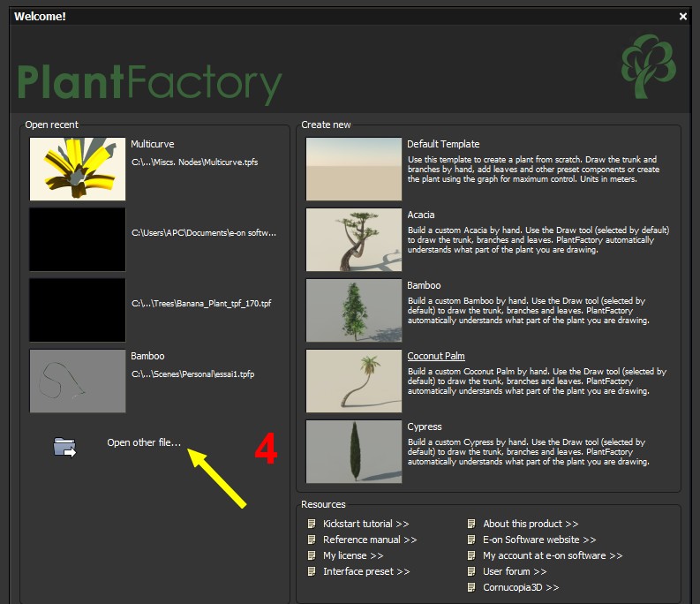Select the Default Template thumbnail

coord(354,169)
